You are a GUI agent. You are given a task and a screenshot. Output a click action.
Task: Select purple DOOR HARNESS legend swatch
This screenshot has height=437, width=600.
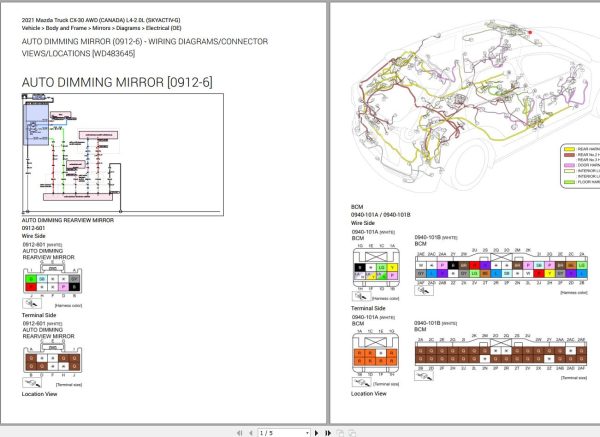click(569, 165)
